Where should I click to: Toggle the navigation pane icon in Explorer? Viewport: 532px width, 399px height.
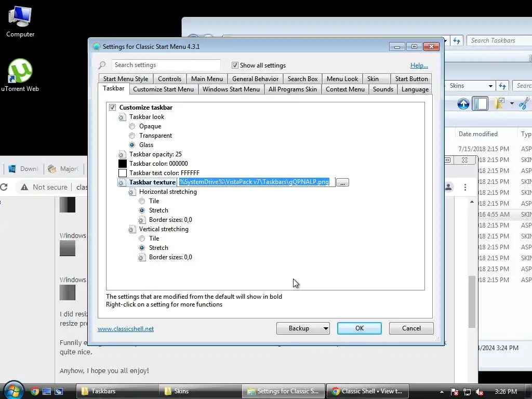tap(480, 103)
